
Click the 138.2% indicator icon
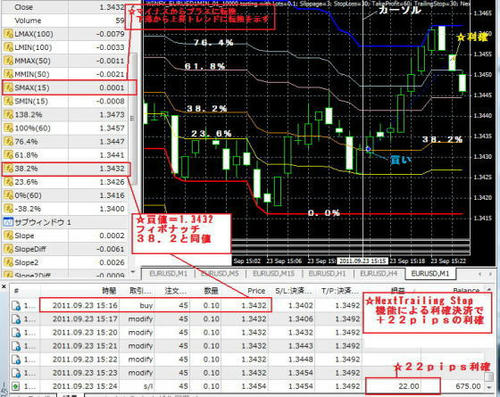(8, 115)
